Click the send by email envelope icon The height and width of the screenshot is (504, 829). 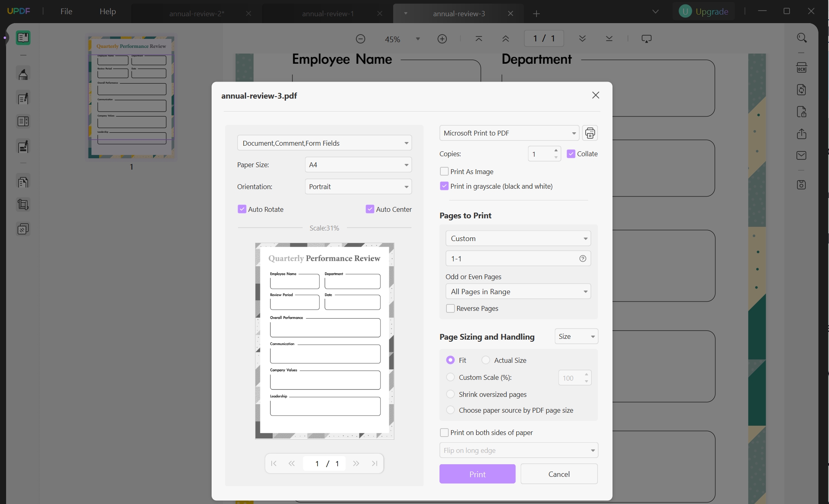[x=801, y=155]
